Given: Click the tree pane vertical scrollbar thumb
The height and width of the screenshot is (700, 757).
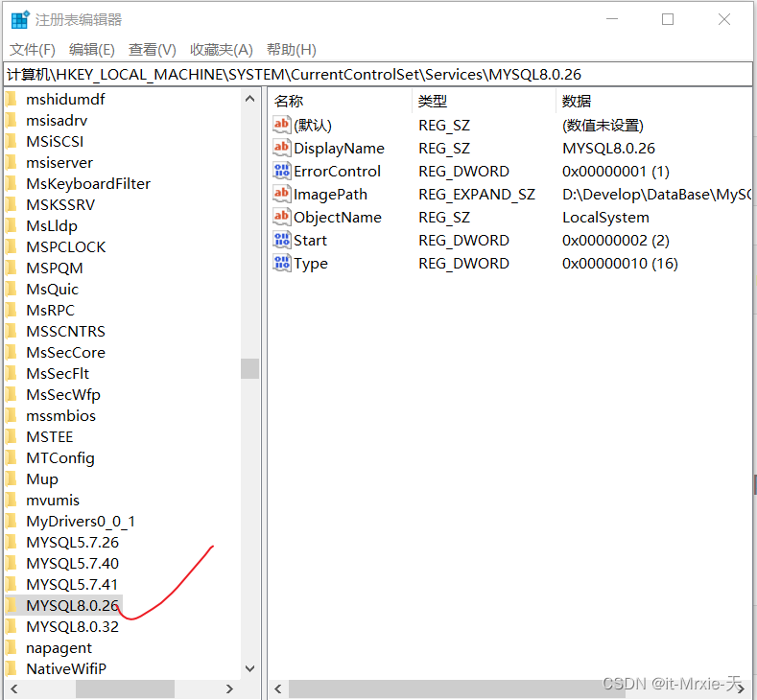Looking at the screenshot, I should coord(249,368).
